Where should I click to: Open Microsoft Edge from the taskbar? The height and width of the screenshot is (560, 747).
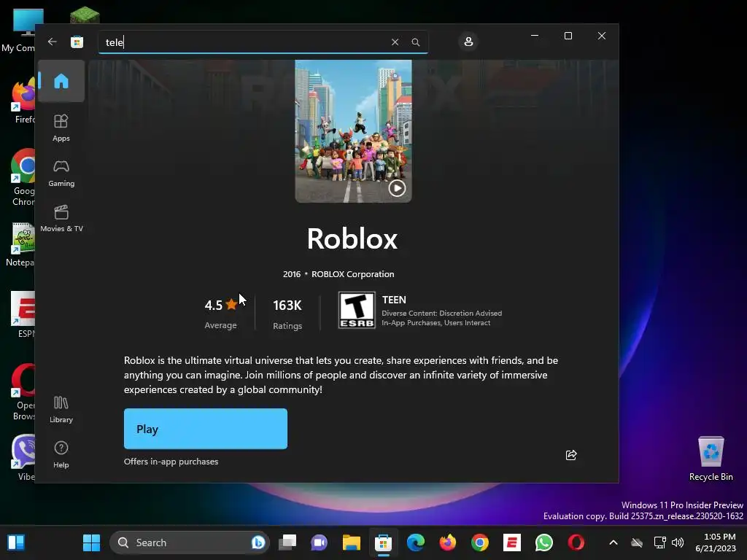click(415, 542)
